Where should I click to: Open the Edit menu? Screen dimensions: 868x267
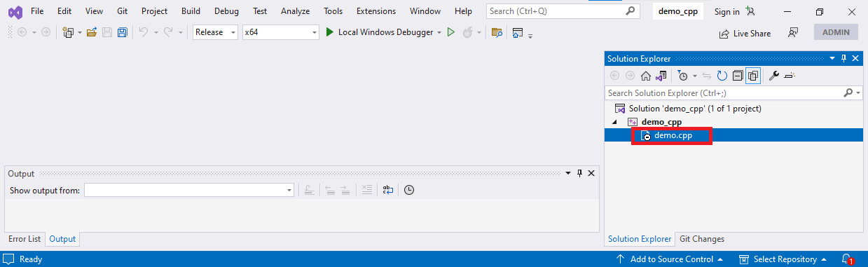click(x=64, y=11)
